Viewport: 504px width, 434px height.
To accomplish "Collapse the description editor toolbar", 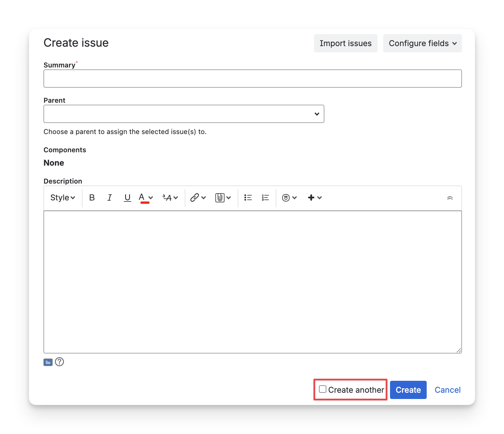I will tap(450, 198).
